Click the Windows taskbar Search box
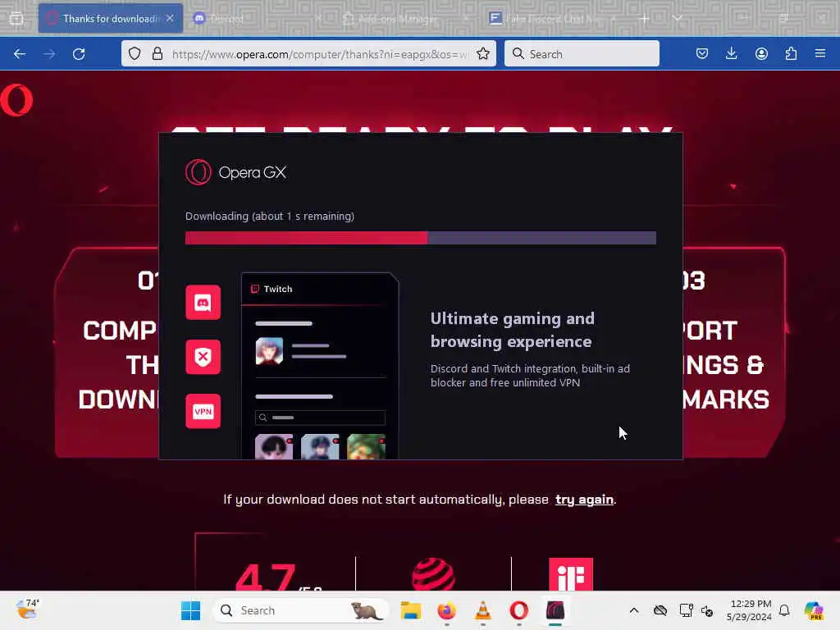This screenshot has width=840, height=630. click(301, 610)
